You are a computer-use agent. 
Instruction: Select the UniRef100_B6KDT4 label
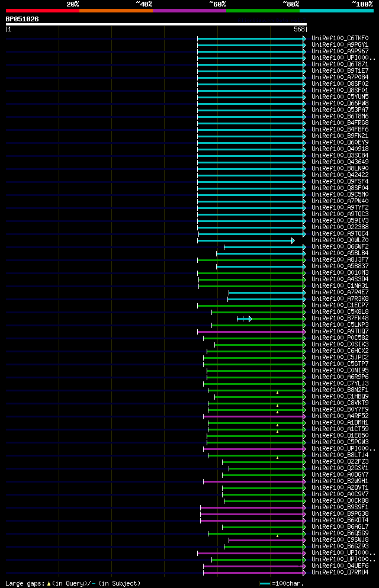(340, 520)
